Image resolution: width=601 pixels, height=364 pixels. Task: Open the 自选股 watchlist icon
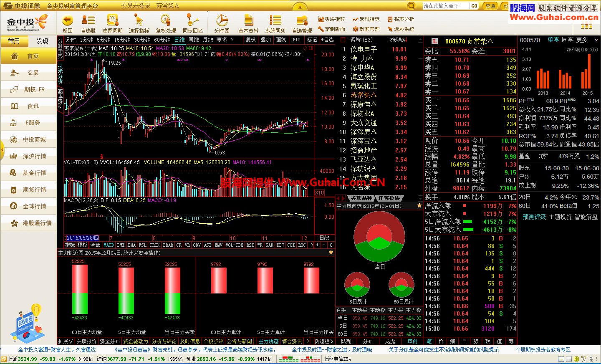click(x=88, y=20)
